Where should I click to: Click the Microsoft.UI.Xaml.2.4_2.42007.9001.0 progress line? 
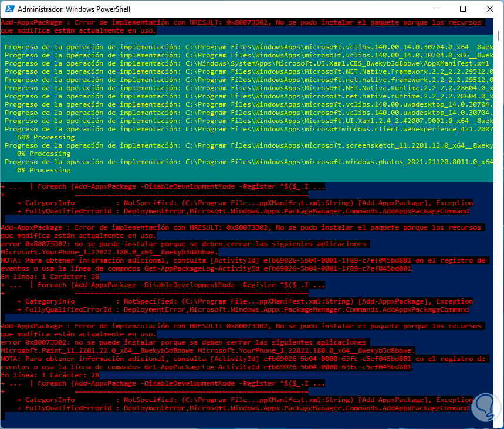[x=249, y=121]
